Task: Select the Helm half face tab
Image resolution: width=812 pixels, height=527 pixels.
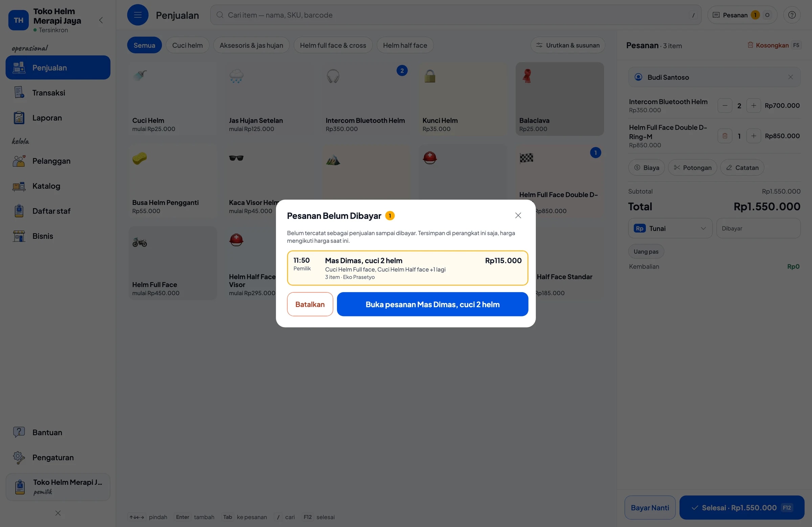Action: click(405, 45)
